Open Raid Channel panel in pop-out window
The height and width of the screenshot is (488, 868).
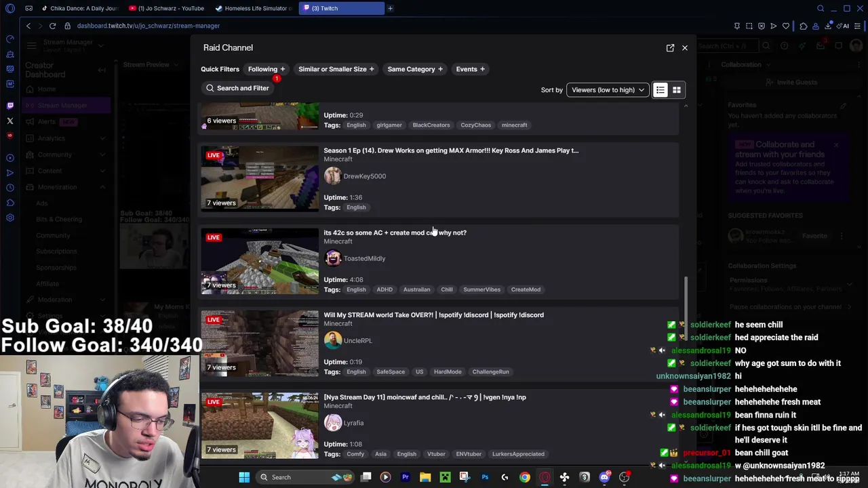670,47
